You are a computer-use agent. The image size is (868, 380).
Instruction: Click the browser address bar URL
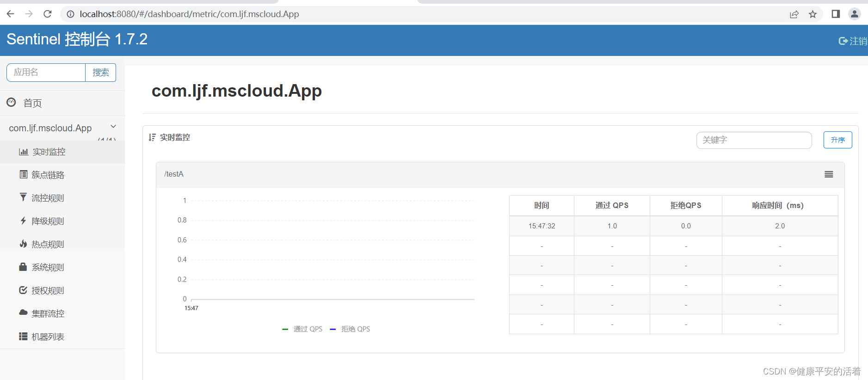pos(189,14)
